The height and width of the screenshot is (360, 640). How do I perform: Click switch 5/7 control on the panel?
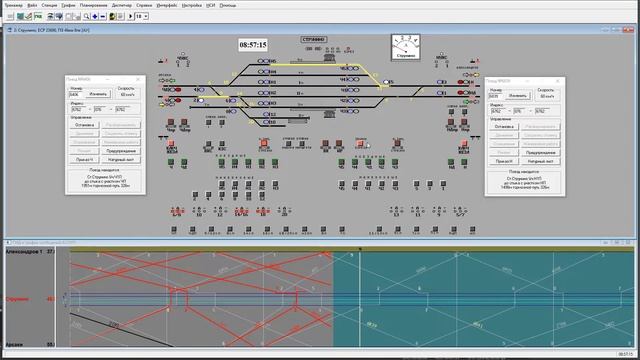pos(460,211)
